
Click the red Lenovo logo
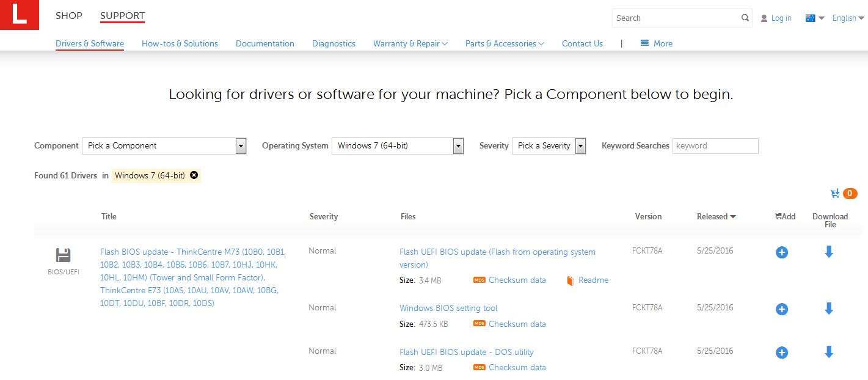click(20, 15)
